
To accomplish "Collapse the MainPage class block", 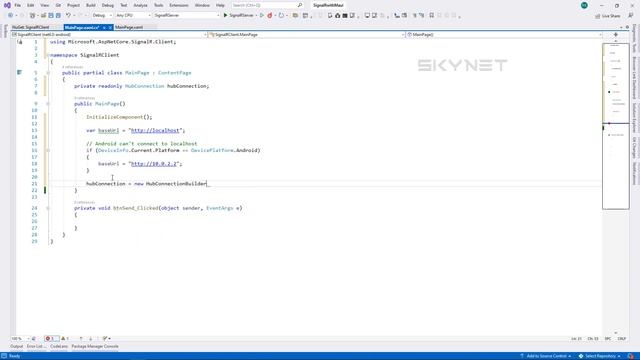I will 48,73.
